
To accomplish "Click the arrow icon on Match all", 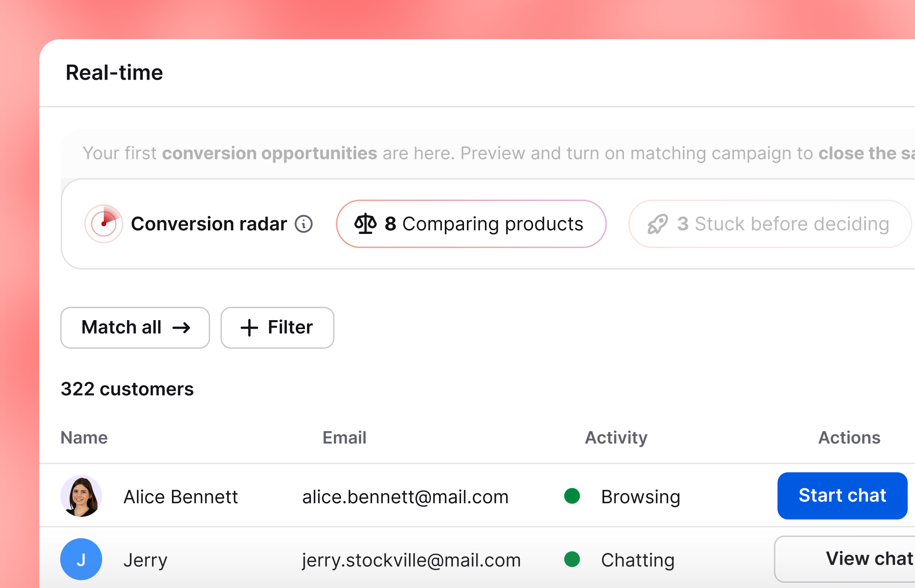I will (181, 327).
